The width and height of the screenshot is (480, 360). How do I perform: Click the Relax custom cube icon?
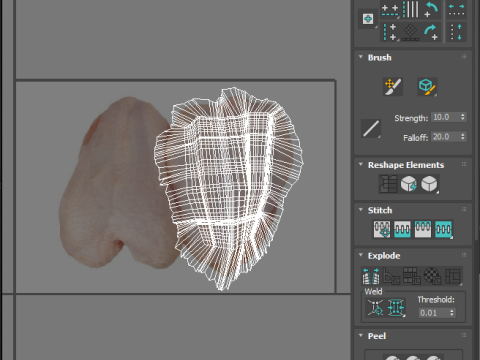[429, 184]
